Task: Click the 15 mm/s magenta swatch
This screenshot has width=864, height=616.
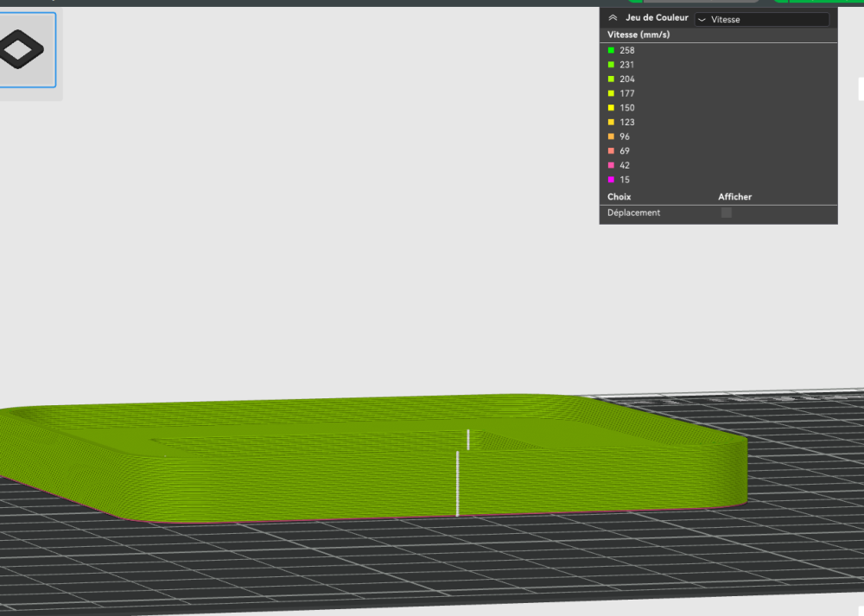Action: (x=611, y=179)
